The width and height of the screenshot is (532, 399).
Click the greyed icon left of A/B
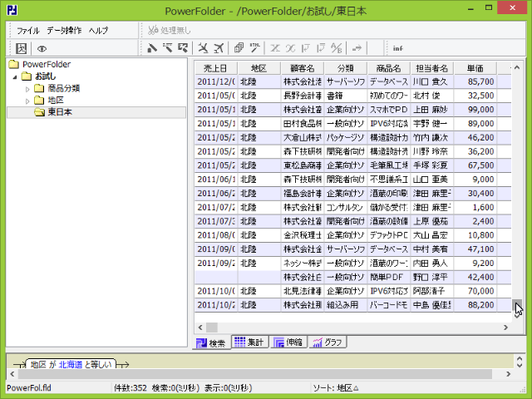coord(321,48)
